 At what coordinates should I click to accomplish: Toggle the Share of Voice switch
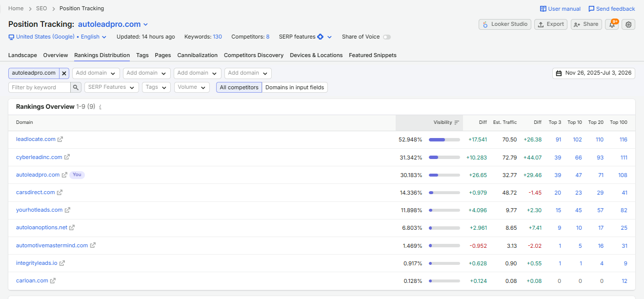point(387,37)
